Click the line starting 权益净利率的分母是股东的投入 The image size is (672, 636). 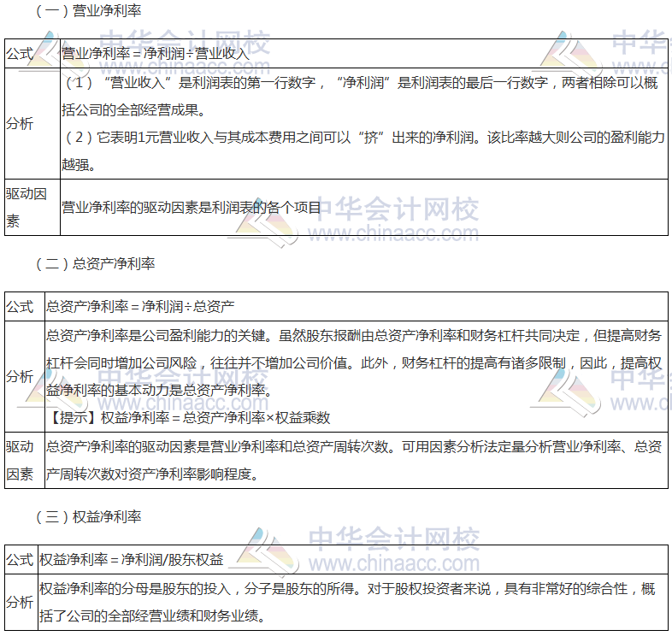pos(348,589)
